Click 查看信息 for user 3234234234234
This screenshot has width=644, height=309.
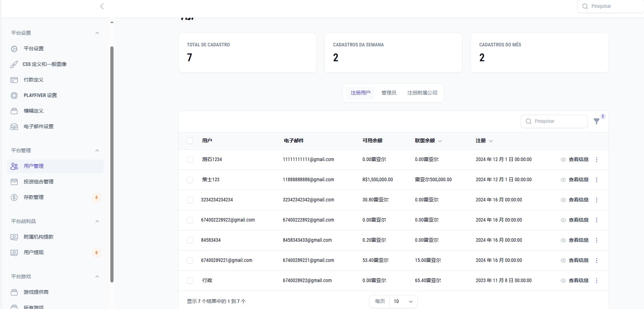coord(575,200)
